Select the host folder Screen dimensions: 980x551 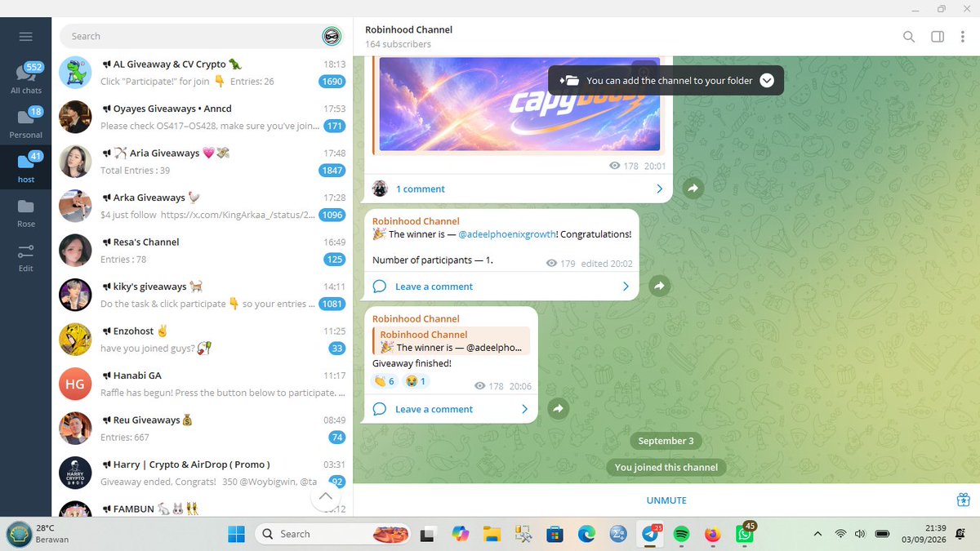point(26,167)
